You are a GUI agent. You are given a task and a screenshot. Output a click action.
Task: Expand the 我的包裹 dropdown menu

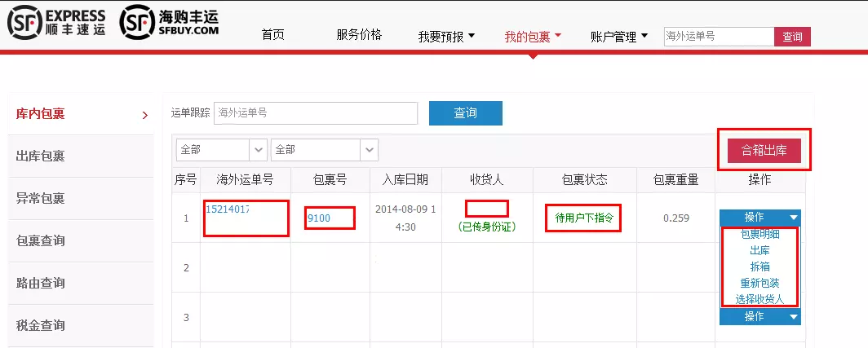[x=533, y=37]
